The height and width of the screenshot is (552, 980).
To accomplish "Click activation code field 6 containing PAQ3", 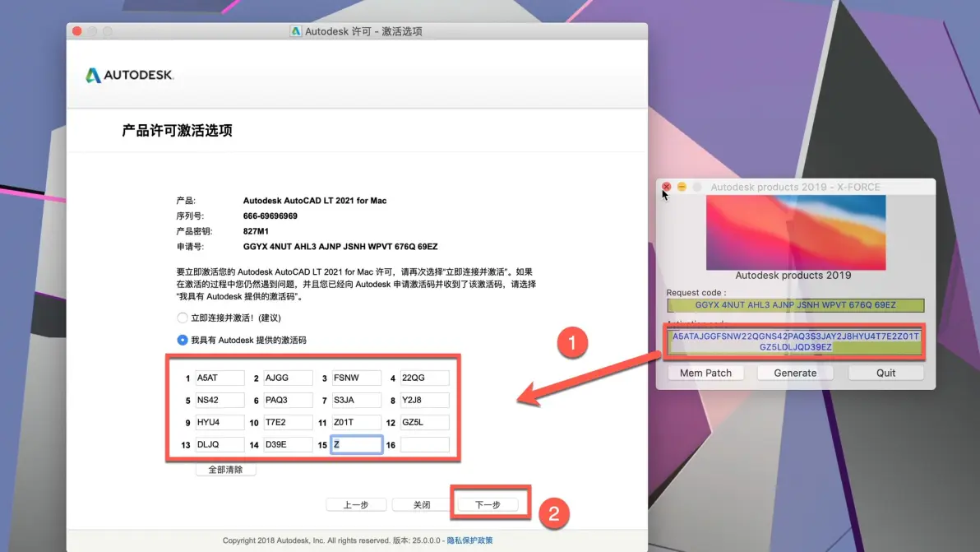I will [x=288, y=400].
